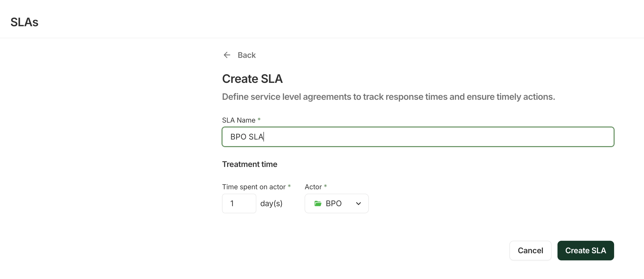Click the green folder icon in Actor dropdown
Screen dimensions: 644x279
tap(318, 203)
